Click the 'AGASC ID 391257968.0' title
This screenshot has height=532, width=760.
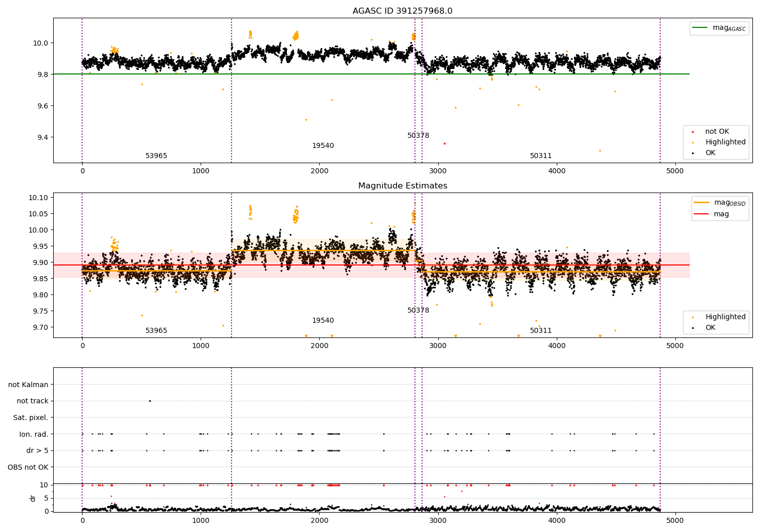(x=403, y=11)
